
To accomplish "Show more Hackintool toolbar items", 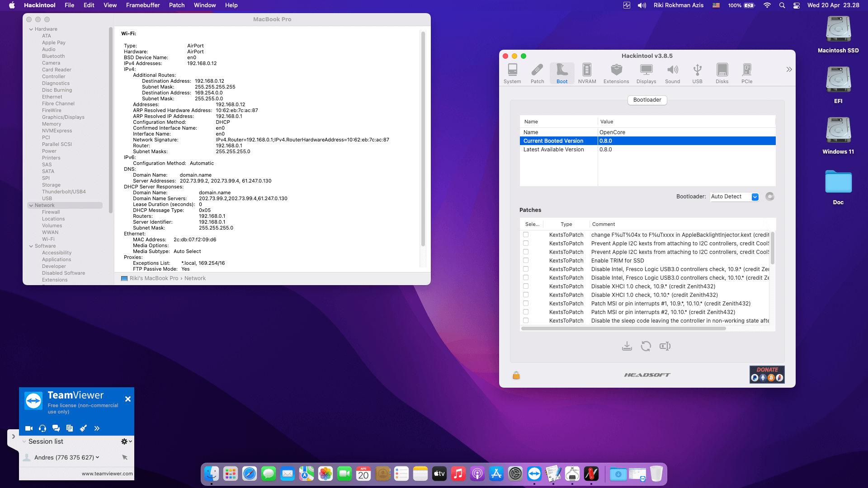I will click(789, 69).
